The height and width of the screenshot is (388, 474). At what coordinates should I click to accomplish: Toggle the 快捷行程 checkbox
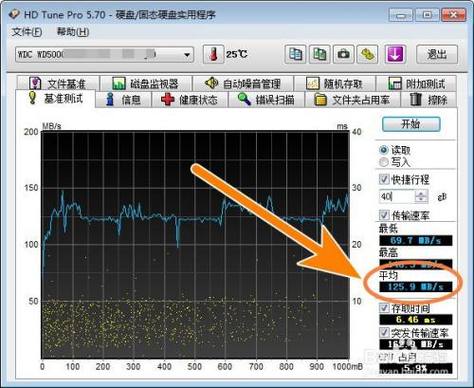pos(384,179)
